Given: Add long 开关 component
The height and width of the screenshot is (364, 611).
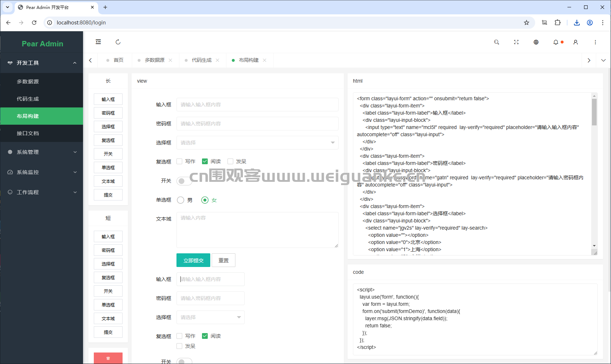Looking at the screenshot, I should coord(108,154).
